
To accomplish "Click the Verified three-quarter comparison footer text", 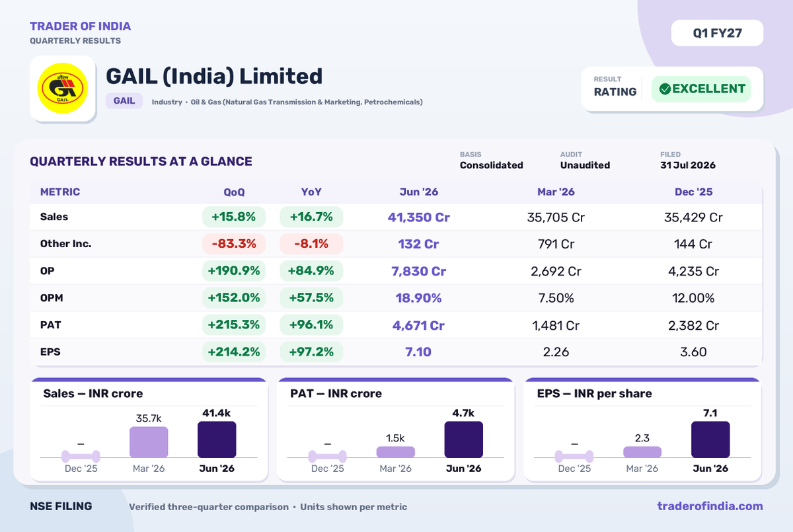I will [x=209, y=507].
